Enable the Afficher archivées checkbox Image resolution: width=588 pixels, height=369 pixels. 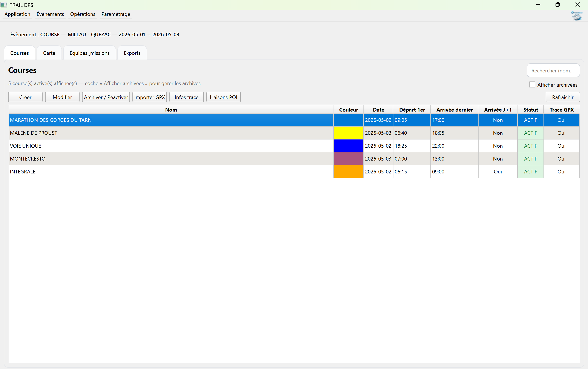click(532, 85)
